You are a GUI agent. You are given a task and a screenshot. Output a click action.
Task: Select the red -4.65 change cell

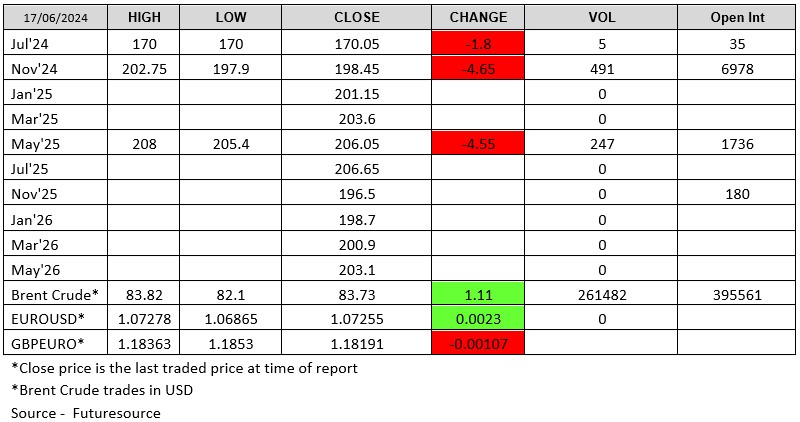pyautogui.click(x=478, y=68)
